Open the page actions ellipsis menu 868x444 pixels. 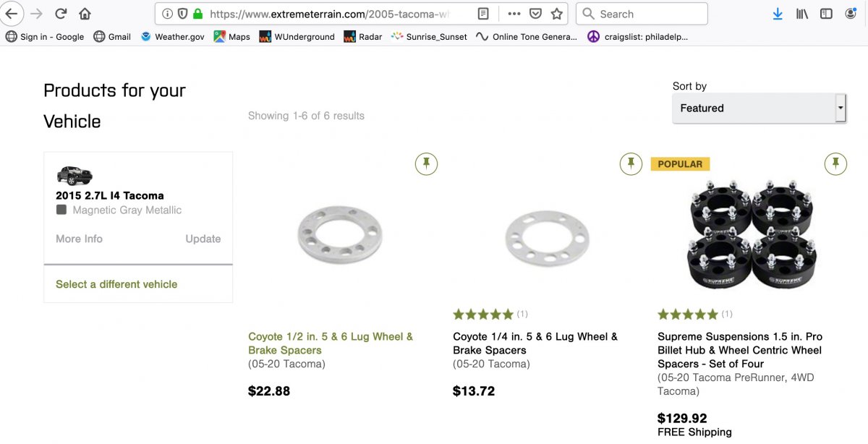[514, 14]
